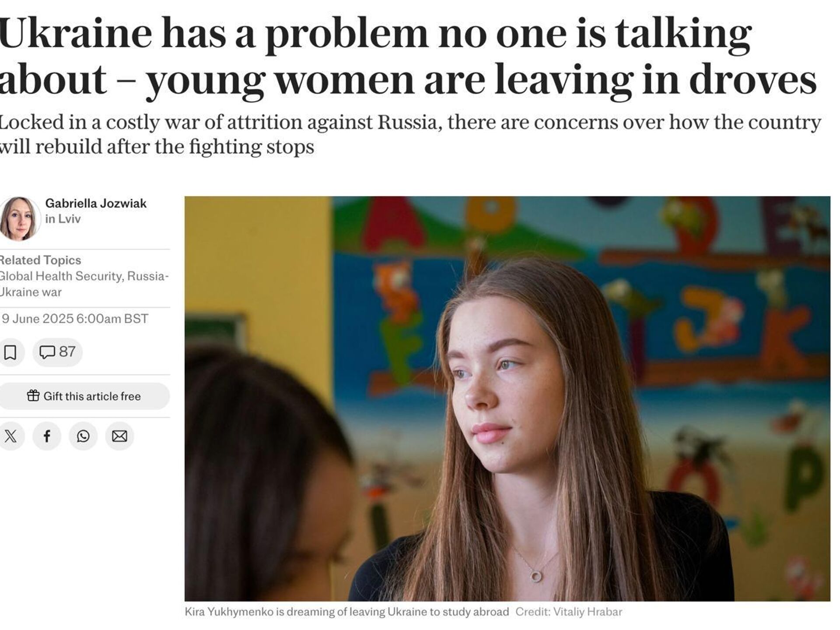Click the Related Topics heading
The width and height of the screenshot is (840, 630).
tap(40, 260)
